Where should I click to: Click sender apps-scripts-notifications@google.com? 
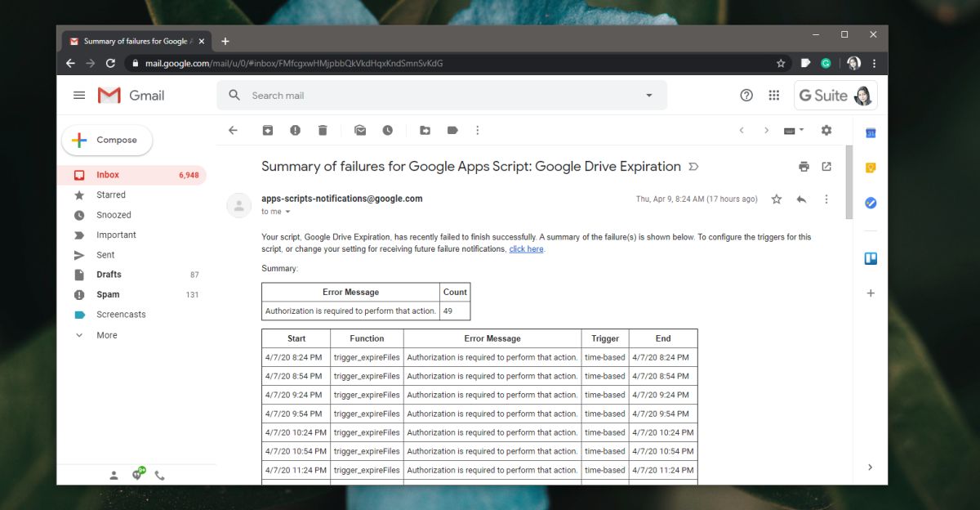[342, 199]
